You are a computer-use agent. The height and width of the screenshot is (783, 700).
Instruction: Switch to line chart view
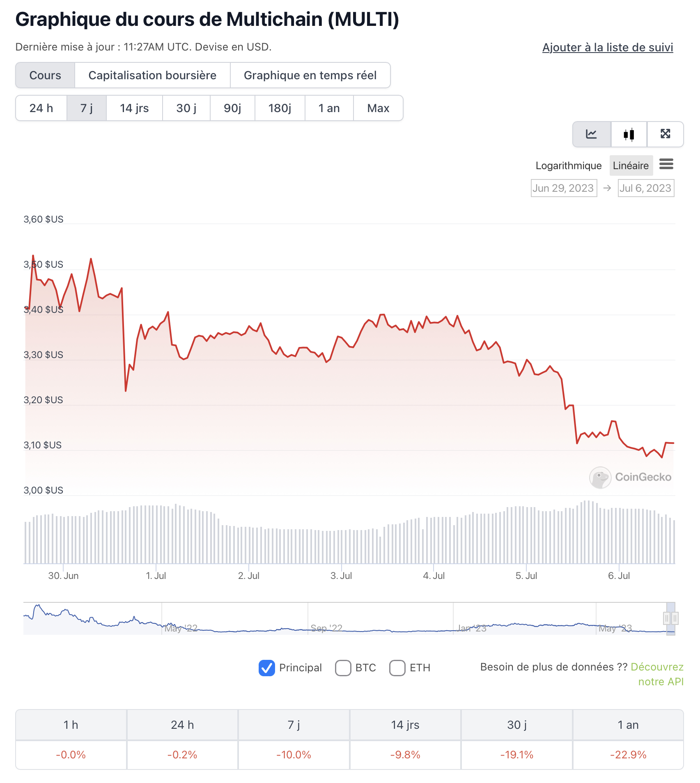click(x=591, y=134)
